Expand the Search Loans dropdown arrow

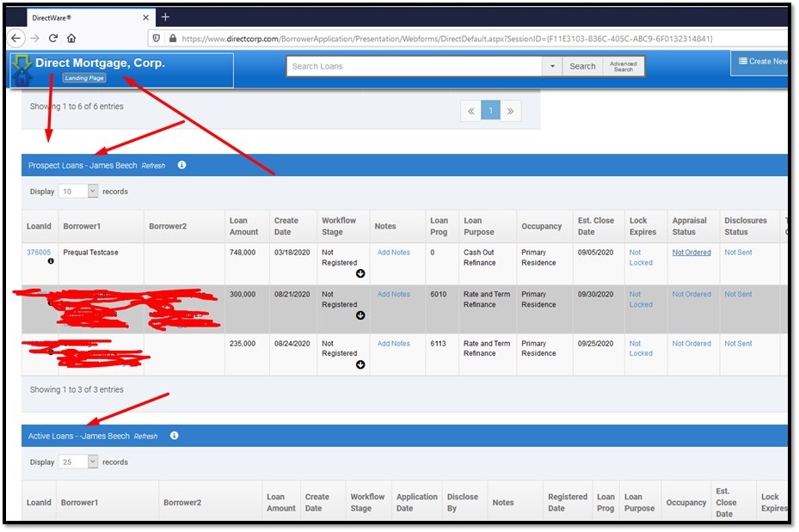point(552,66)
